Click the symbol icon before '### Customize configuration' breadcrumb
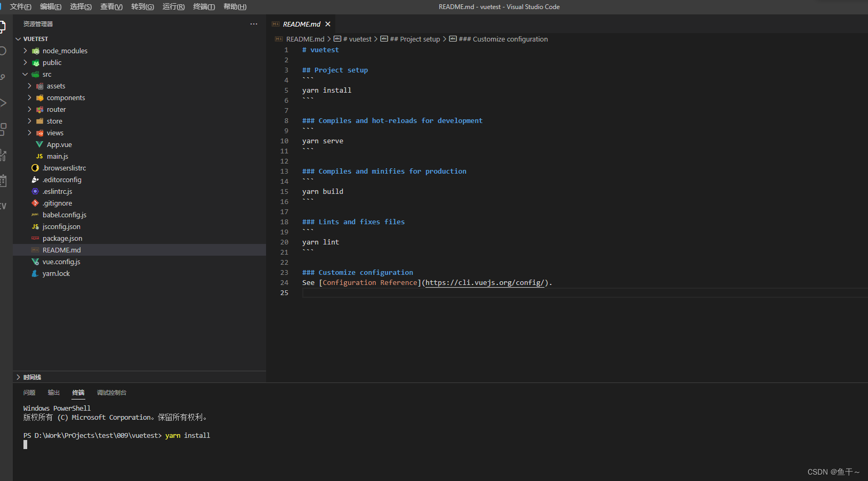 pos(453,38)
